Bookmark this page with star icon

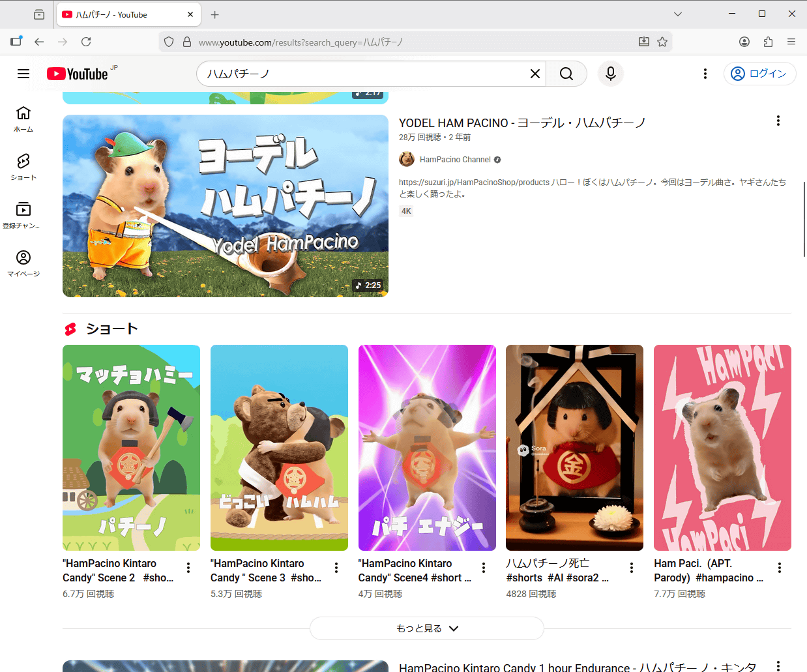(662, 42)
